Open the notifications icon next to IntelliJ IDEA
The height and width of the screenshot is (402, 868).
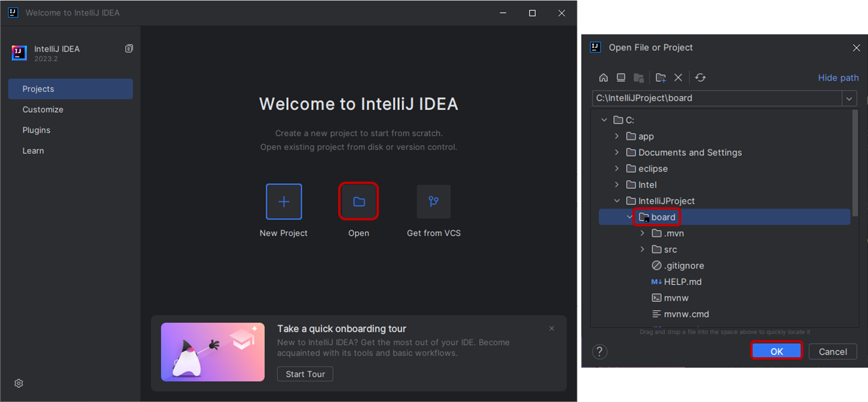click(x=129, y=48)
